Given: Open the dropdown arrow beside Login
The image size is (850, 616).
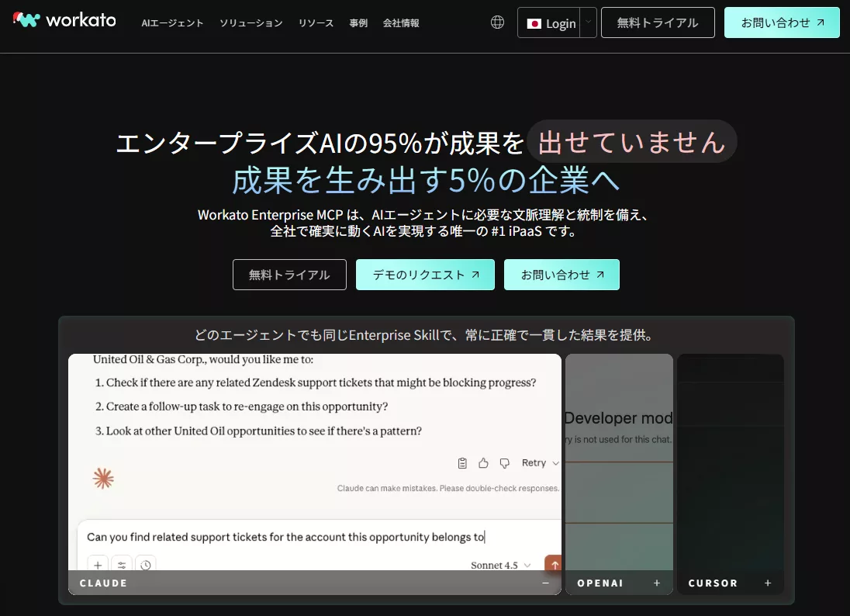Looking at the screenshot, I should click(589, 22).
